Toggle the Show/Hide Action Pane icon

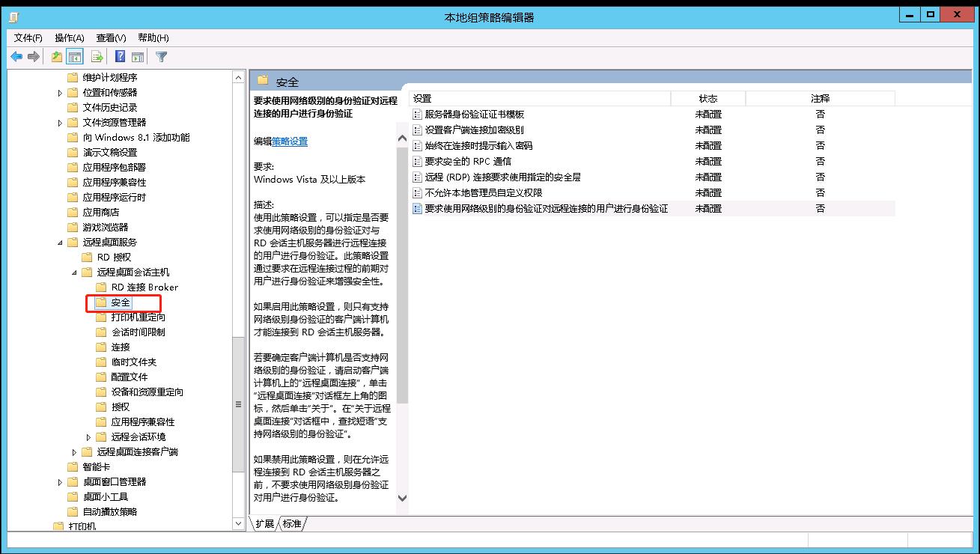138,57
